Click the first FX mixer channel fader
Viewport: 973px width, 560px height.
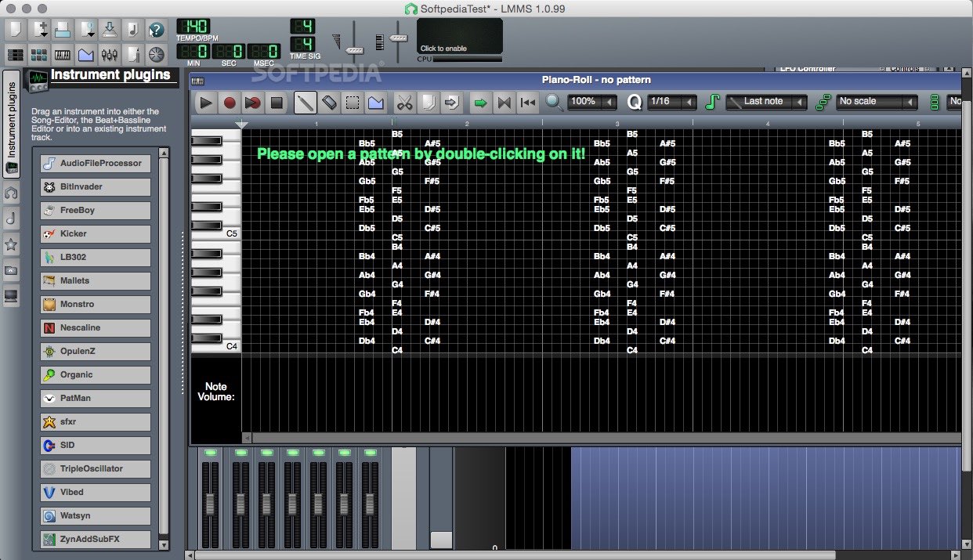coord(210,504)
